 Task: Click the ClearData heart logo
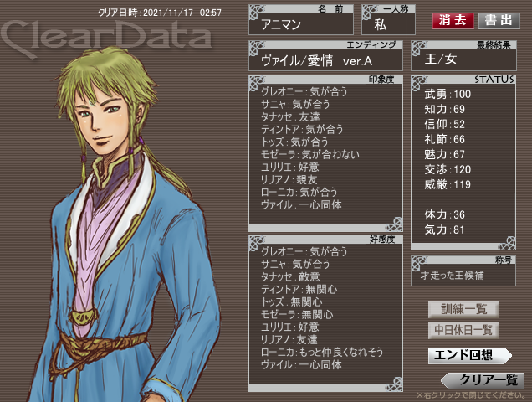pyautogui.click(x=107, y=37)
